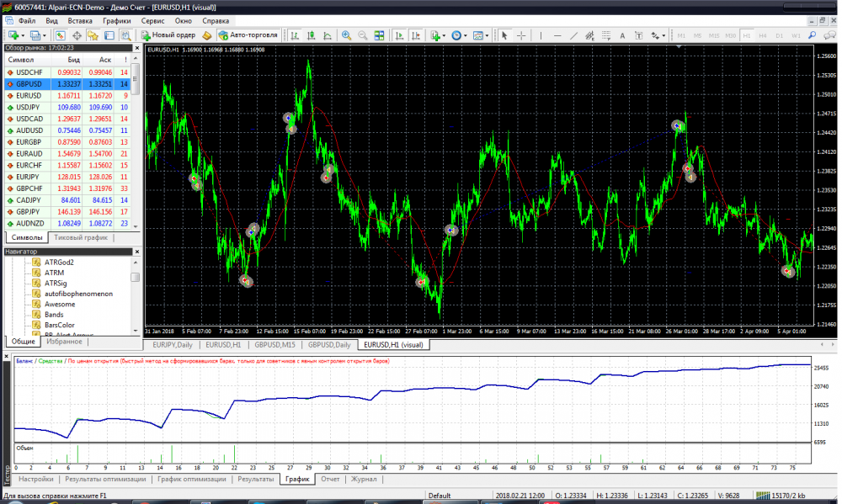Click the tile windows icon
842x504 pixels.
(380, 35)
